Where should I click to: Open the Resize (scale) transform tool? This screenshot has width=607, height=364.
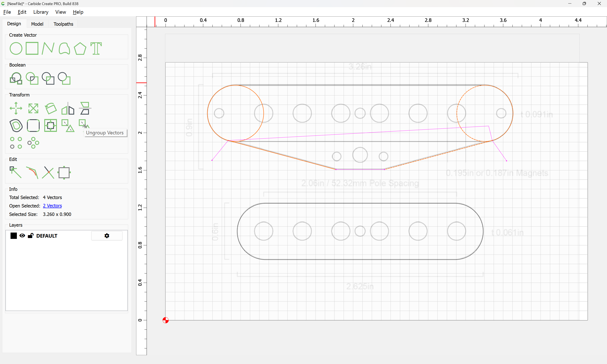click(x=33, y=108)
